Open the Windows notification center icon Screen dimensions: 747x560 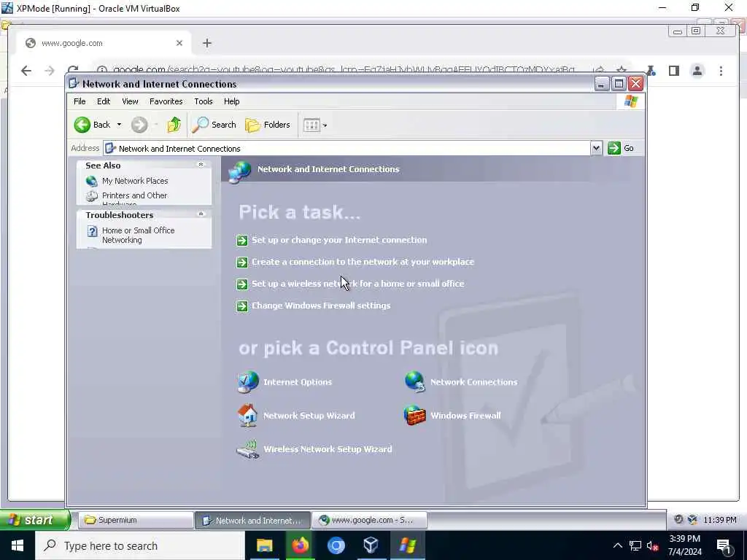(724, 546)
